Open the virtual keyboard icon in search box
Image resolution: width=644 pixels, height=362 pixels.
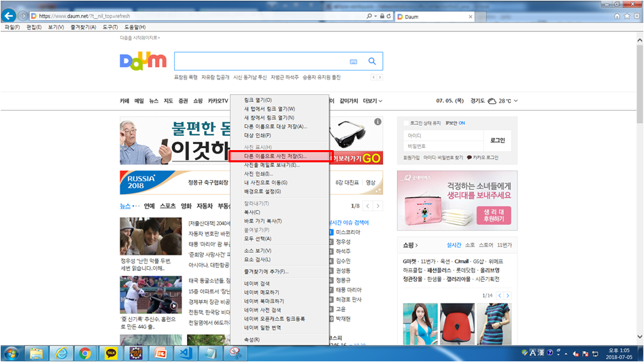click(x=353, y=62)
